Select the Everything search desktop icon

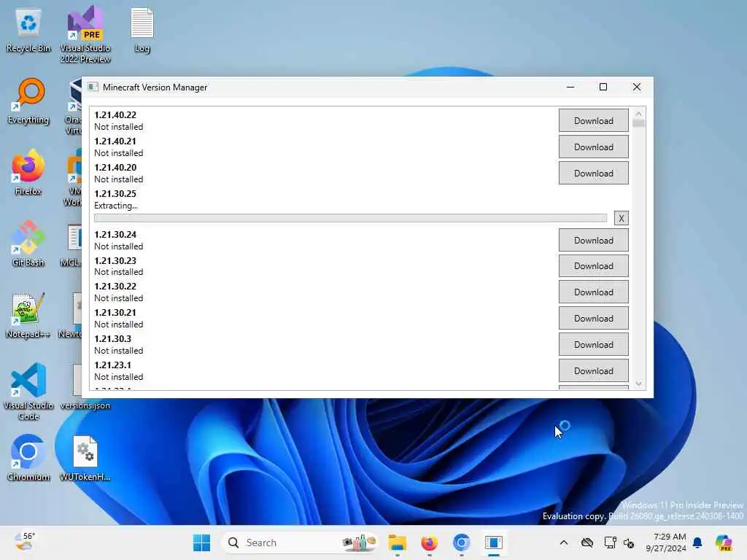tap(28, 101)
